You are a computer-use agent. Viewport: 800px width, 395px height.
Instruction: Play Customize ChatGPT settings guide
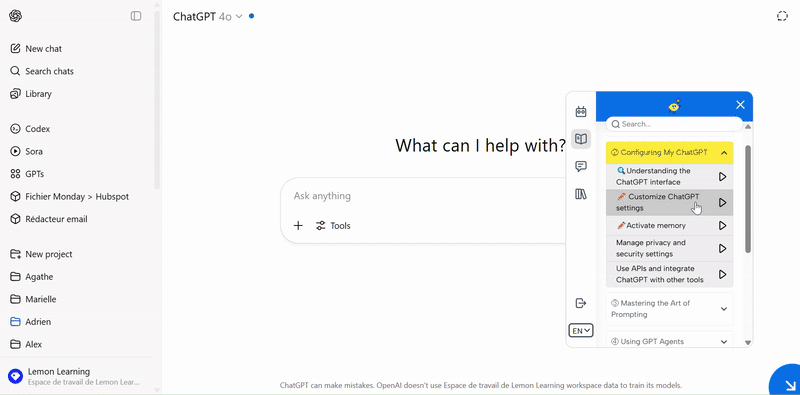(x=722, y=203)
